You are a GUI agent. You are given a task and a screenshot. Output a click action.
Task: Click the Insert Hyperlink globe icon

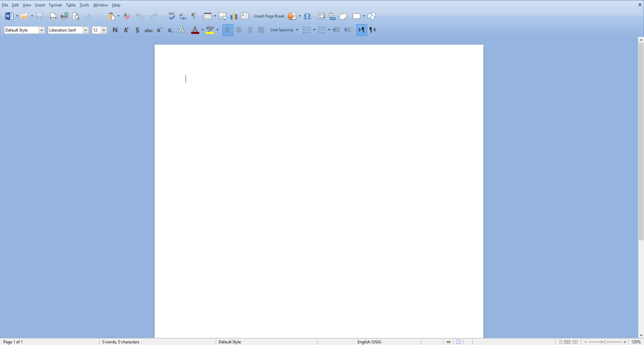(332, 16)
